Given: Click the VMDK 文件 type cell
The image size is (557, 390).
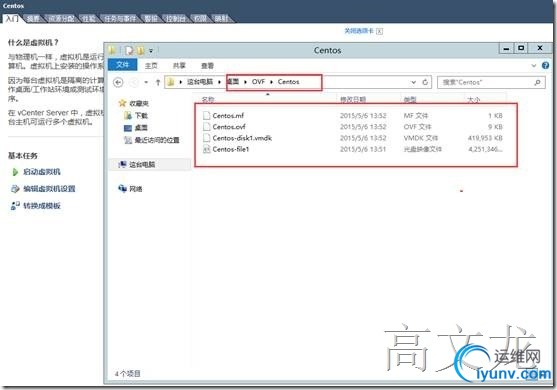Looking at the screenshot, I should pyautogui.click(x=421, y=138).
